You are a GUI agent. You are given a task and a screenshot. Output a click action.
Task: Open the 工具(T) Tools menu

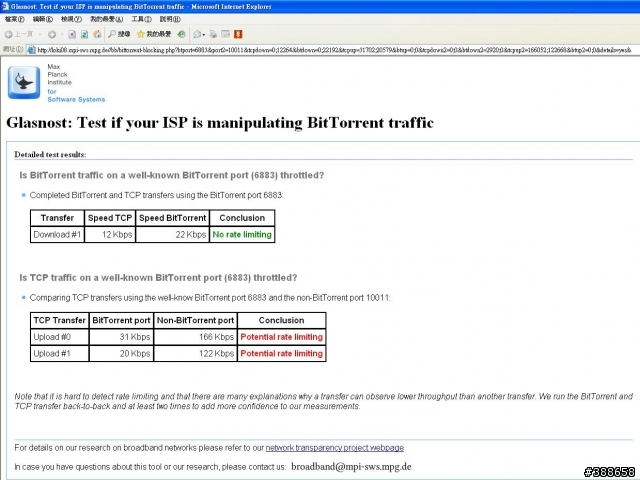[x=141, y=19]
